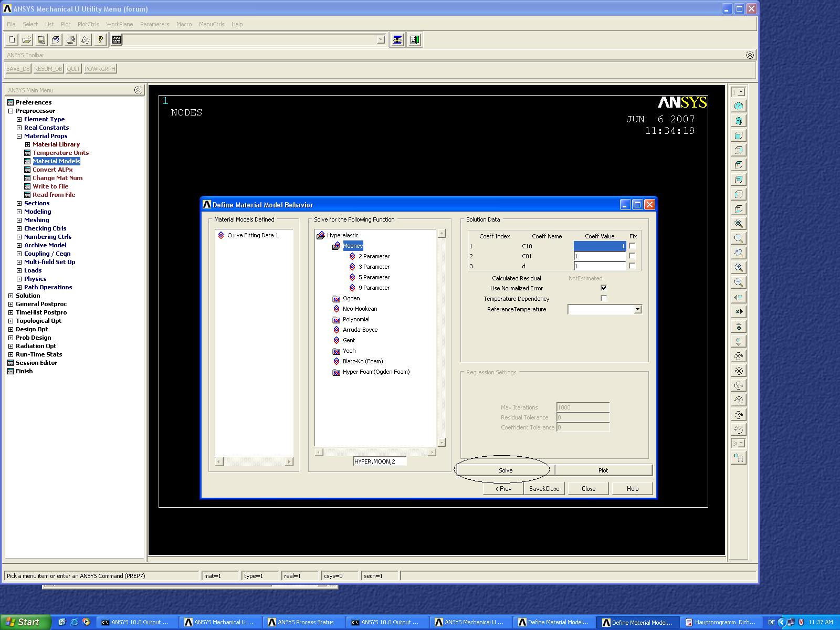Open the Windows Start button
Screen dimensions: 840x630
(25, 622)
